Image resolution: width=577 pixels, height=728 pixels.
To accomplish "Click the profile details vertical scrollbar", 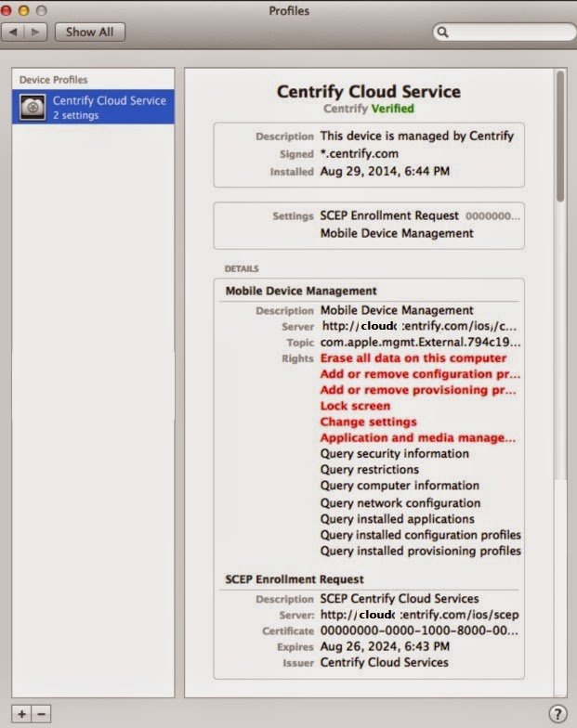I will click(560, 136).
